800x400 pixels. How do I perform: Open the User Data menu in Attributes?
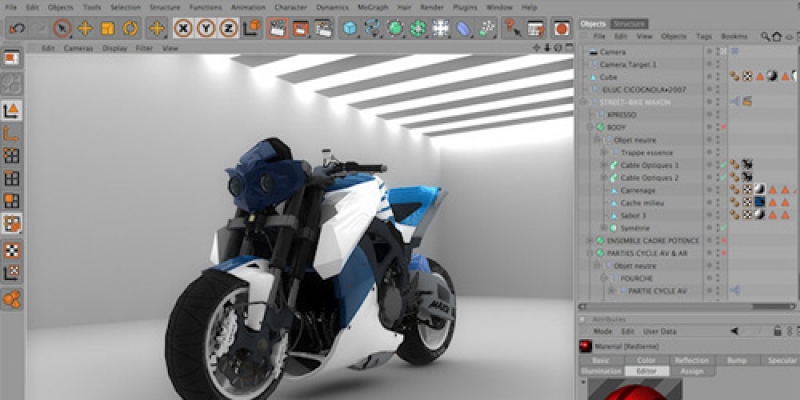pos(660,331)
